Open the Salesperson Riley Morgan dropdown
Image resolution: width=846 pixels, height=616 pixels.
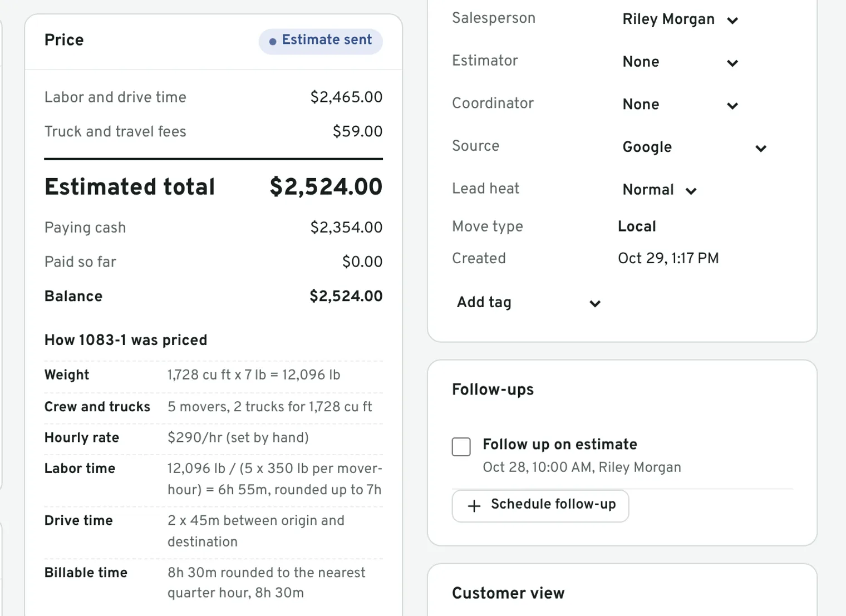point(680,19)
